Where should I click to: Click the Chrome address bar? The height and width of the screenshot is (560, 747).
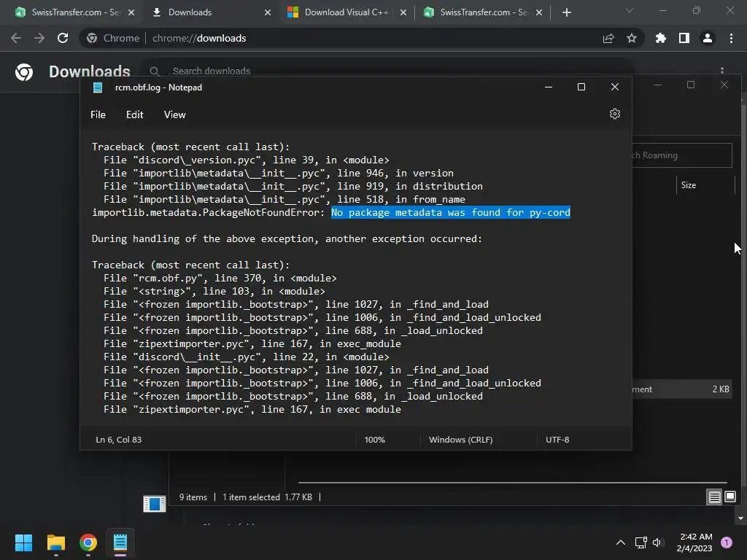[362, 38]
